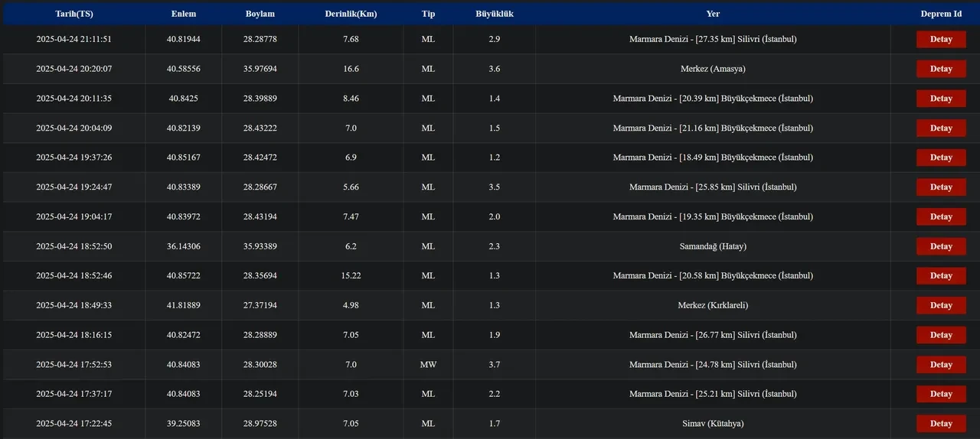Screen dimensions: 980x439
Task: Select the 2025-04-24 17:22:45 date cell
Action: (x=73, y=424)
